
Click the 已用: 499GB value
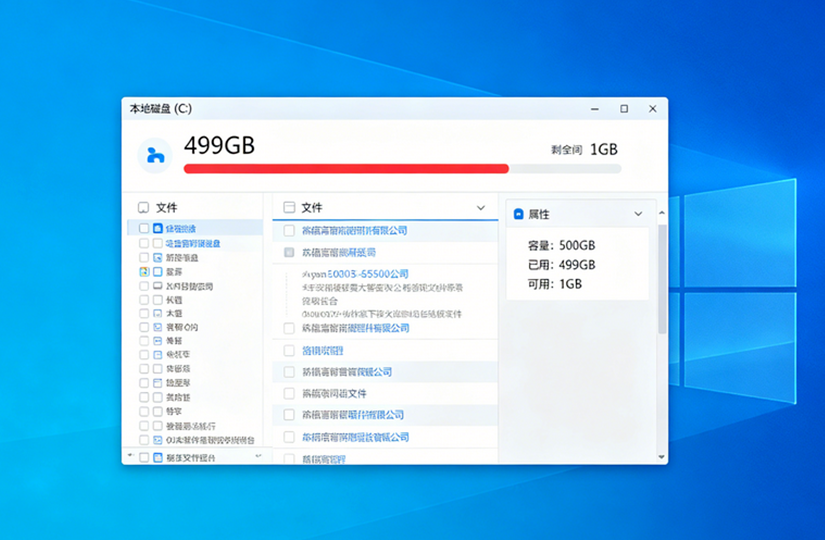pyautogui.click(x=561, y=265)
